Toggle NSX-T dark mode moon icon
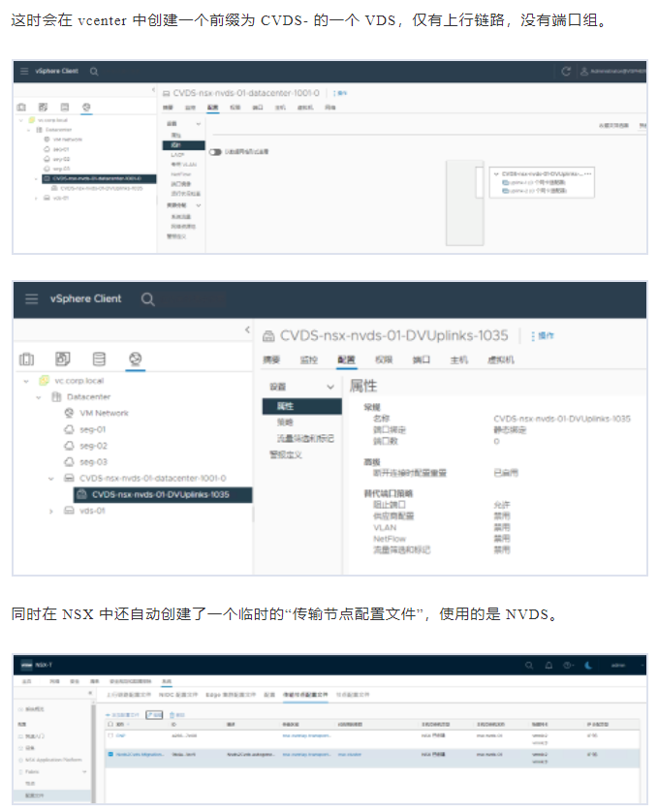The height and width of the screenshot is (812, 658). point(588,665)
